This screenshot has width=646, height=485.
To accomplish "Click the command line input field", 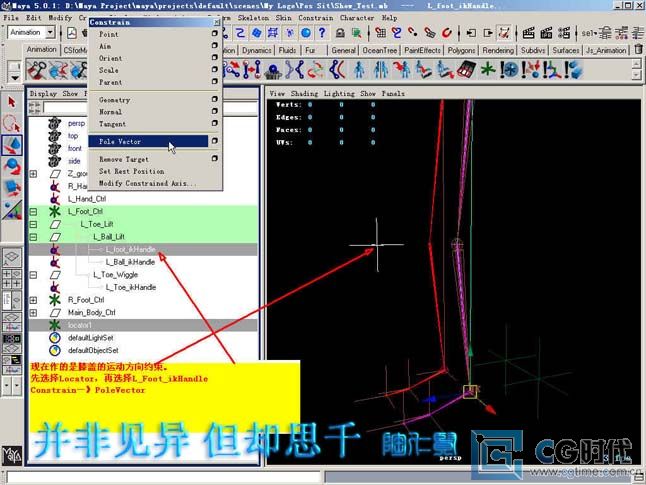I will point(164,478).
